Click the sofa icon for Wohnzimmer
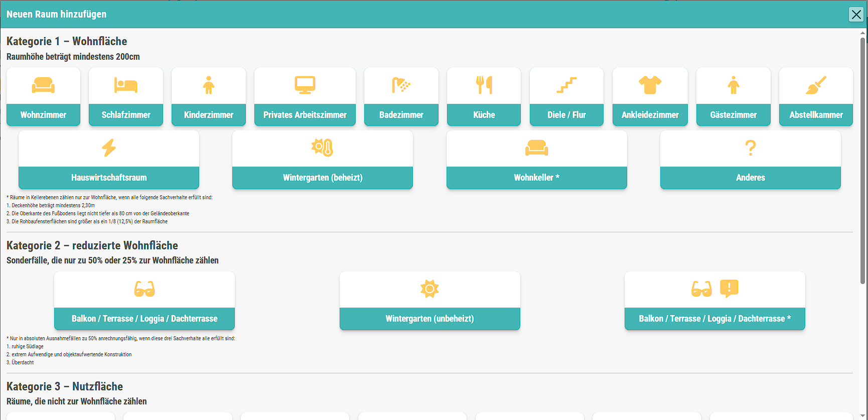The width and height of the screenshot is (868, 420). pos(43,85)
